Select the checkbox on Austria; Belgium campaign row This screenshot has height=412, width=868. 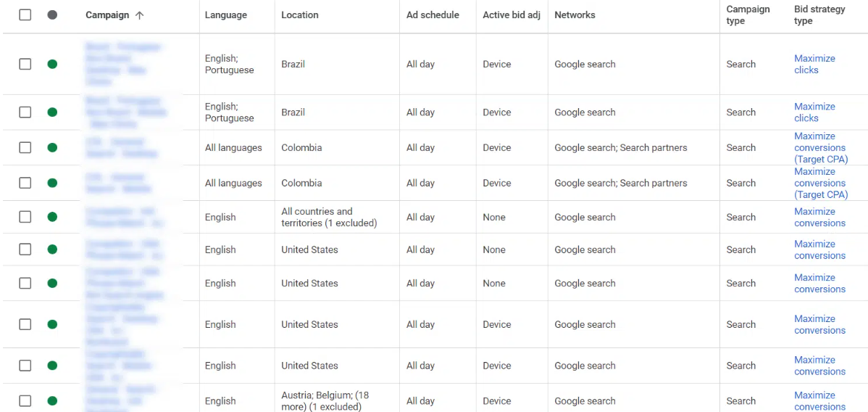(25, 400)
